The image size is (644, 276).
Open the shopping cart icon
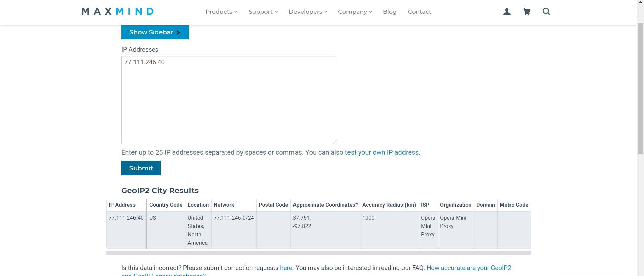pyautogui.click(x=527, y=12)
